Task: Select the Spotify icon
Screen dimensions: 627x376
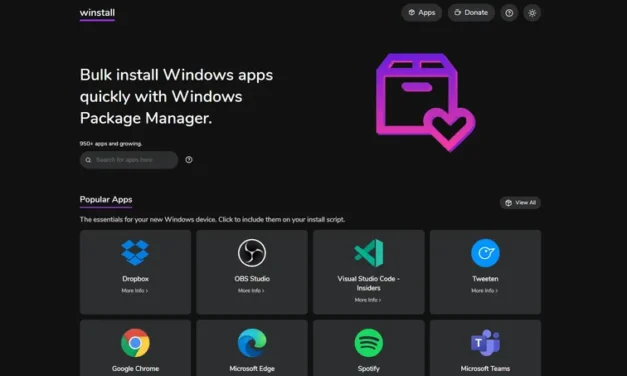Action: pyautogui.click(x=369, y=343)
